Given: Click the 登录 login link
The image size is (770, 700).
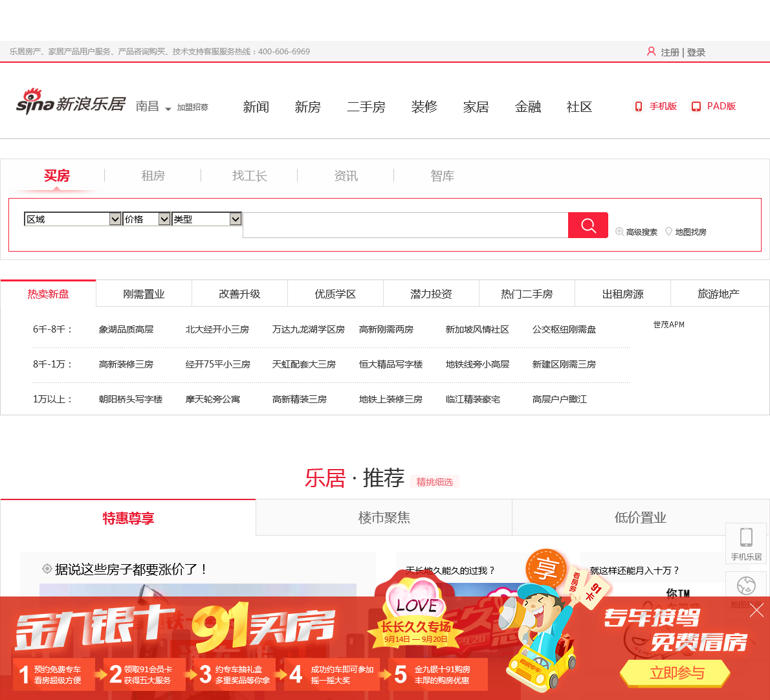Looking at the screenshot, I should tap(696, 52).
